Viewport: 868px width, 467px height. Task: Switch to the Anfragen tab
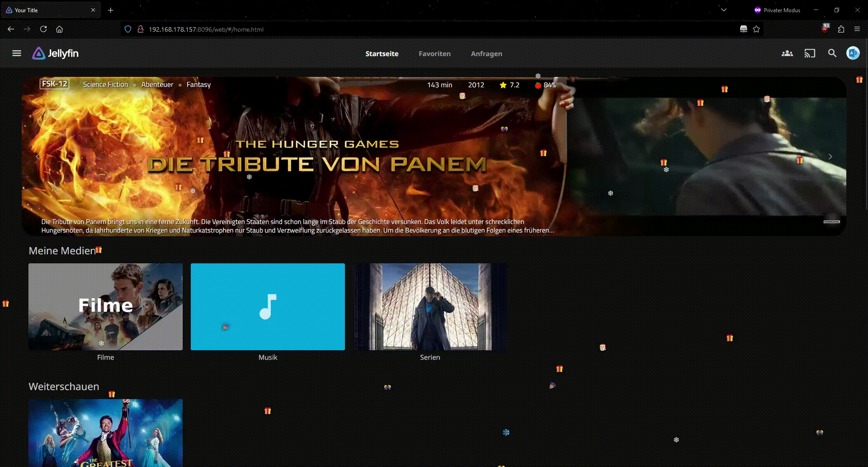tap(486, 53)
